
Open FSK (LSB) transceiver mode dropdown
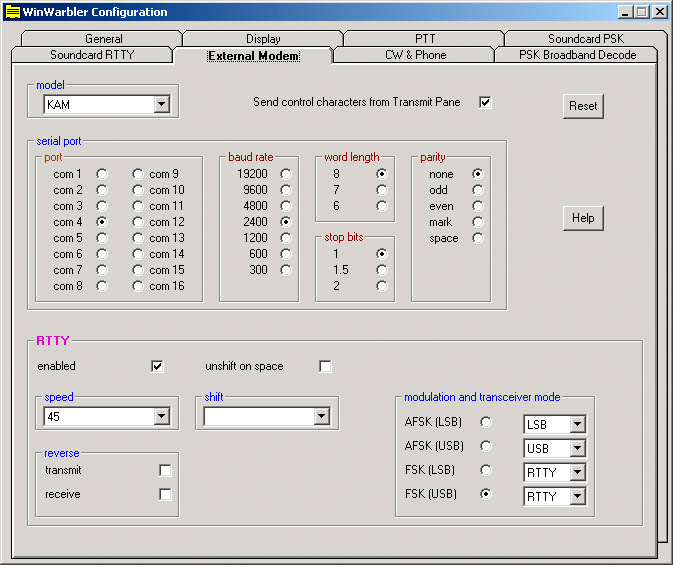click(578, 473)
